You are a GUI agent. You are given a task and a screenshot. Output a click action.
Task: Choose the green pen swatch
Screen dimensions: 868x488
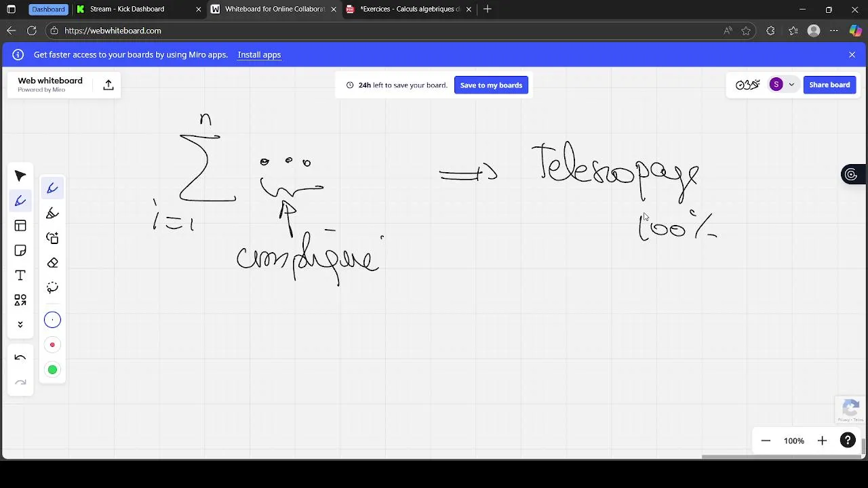pyautogui.click(x=52, y=369)
